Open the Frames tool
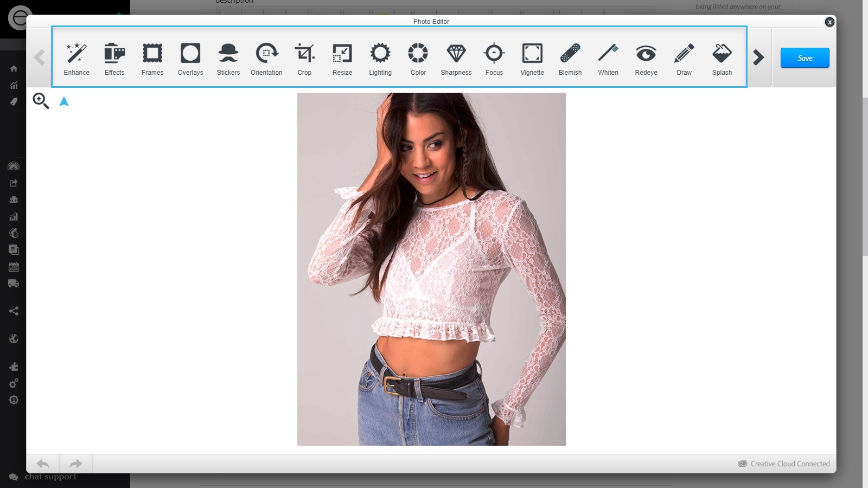The image size is (868, 488). pos(152,59)
